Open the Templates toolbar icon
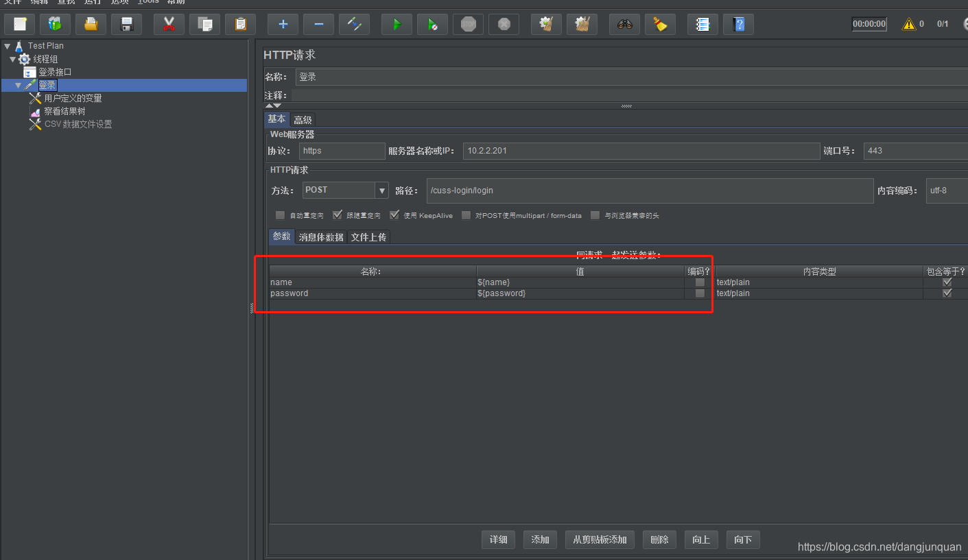 click(x=55, y=24)
